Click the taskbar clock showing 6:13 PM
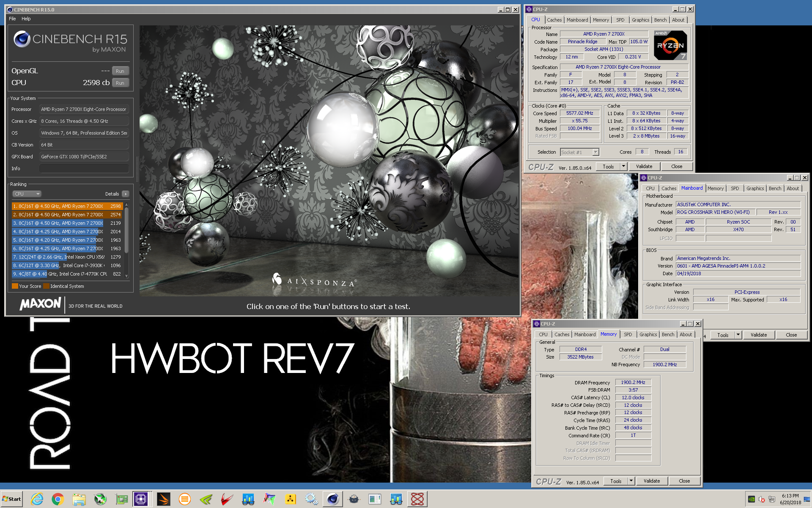This screenshot has width=812, height=508. tap(790, 499)
